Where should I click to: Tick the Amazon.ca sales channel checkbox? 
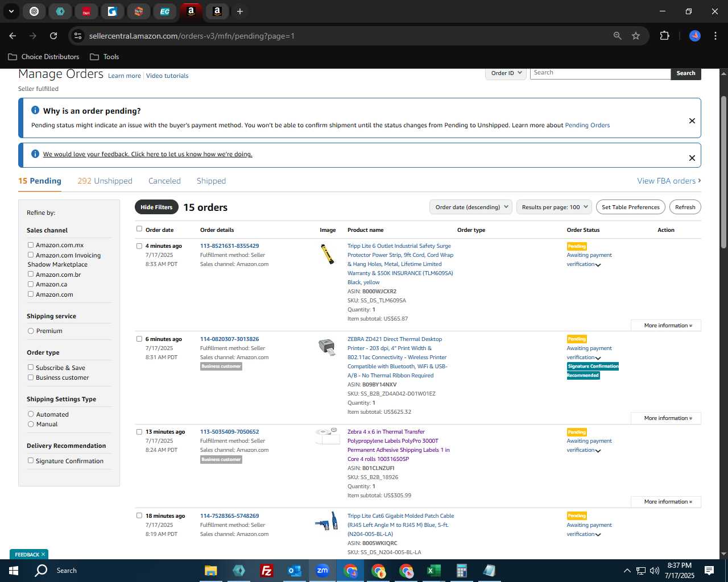point(31,284)
